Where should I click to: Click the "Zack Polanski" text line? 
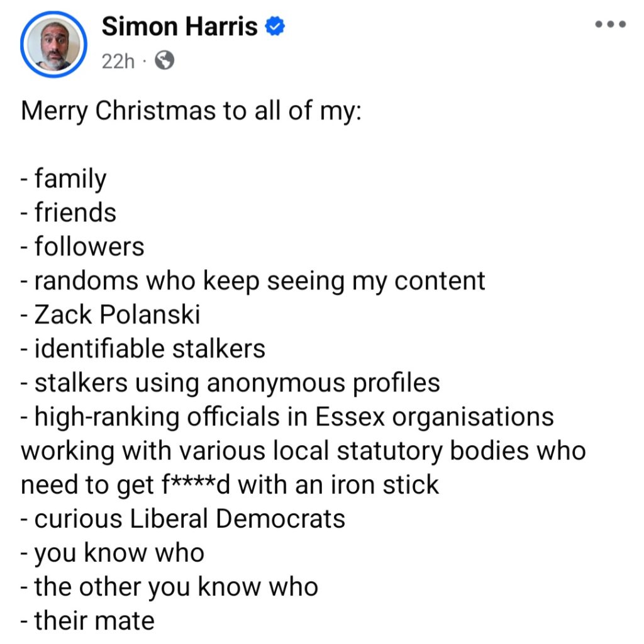click(117, 314)
